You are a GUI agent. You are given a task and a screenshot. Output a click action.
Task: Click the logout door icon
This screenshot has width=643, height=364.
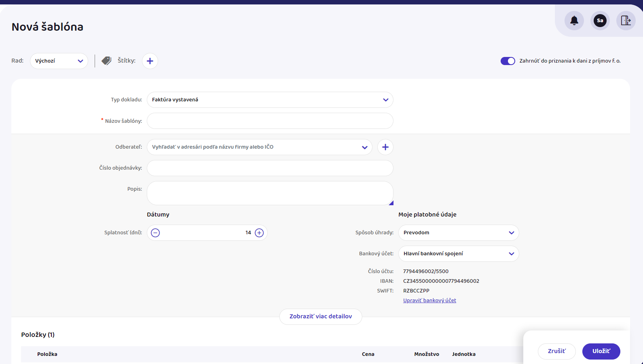[626, 21]
